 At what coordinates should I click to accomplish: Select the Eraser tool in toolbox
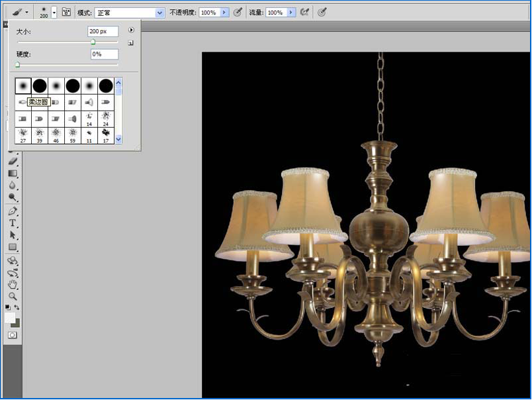click(13, 161)
